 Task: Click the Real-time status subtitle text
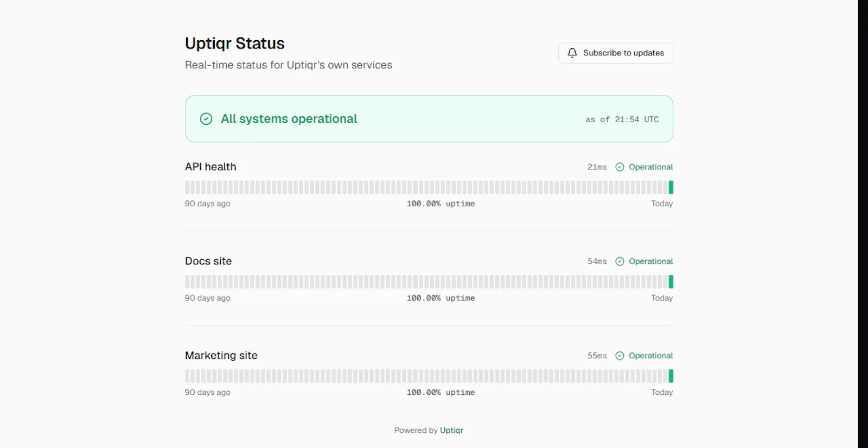(289, 65)
